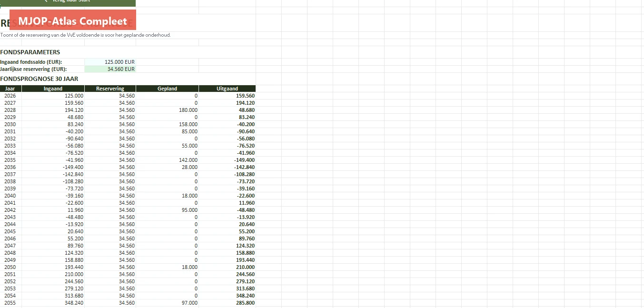Select Ingaand value 124.320 in 2048

tap(53, 253)
